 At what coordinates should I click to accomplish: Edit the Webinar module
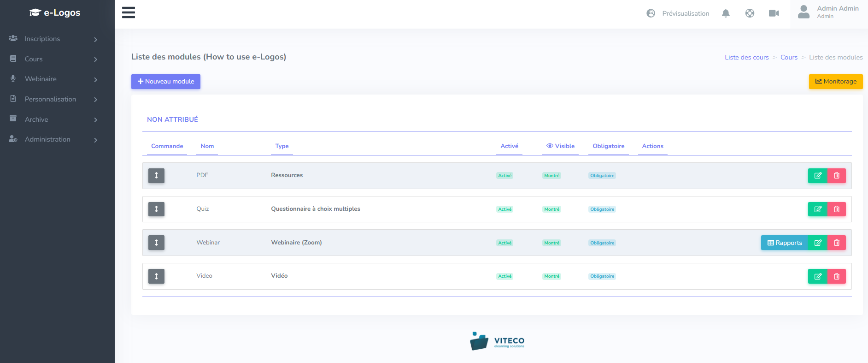point(818,243)
